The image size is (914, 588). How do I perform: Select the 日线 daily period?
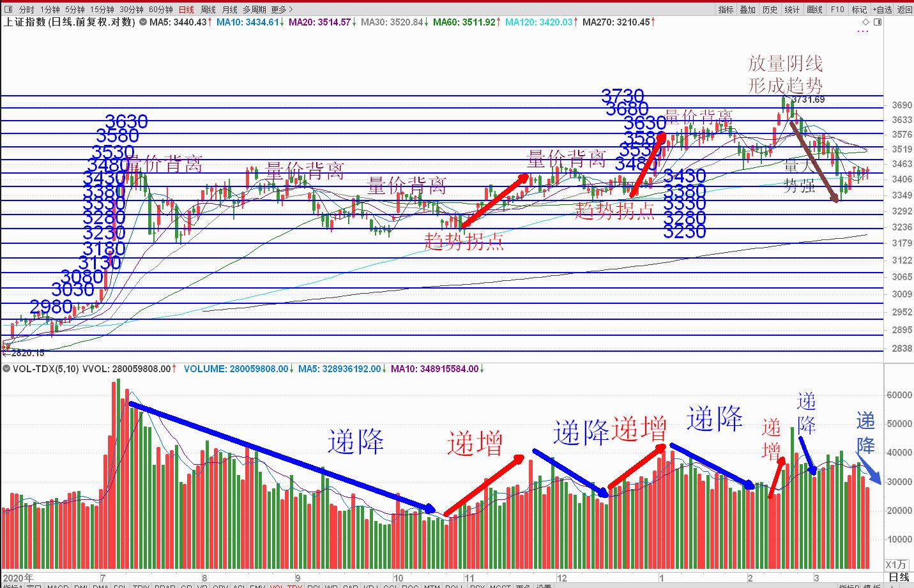click(187, 10)
